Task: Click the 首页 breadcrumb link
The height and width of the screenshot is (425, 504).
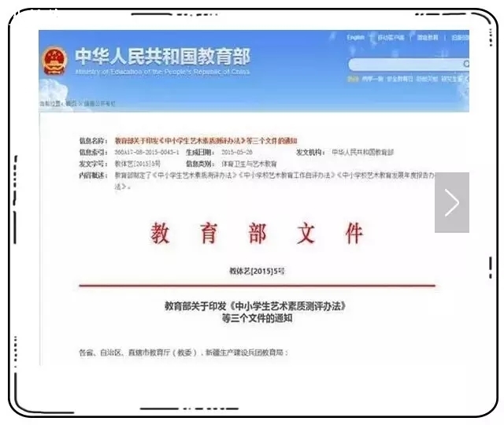Action: point(72,103)
